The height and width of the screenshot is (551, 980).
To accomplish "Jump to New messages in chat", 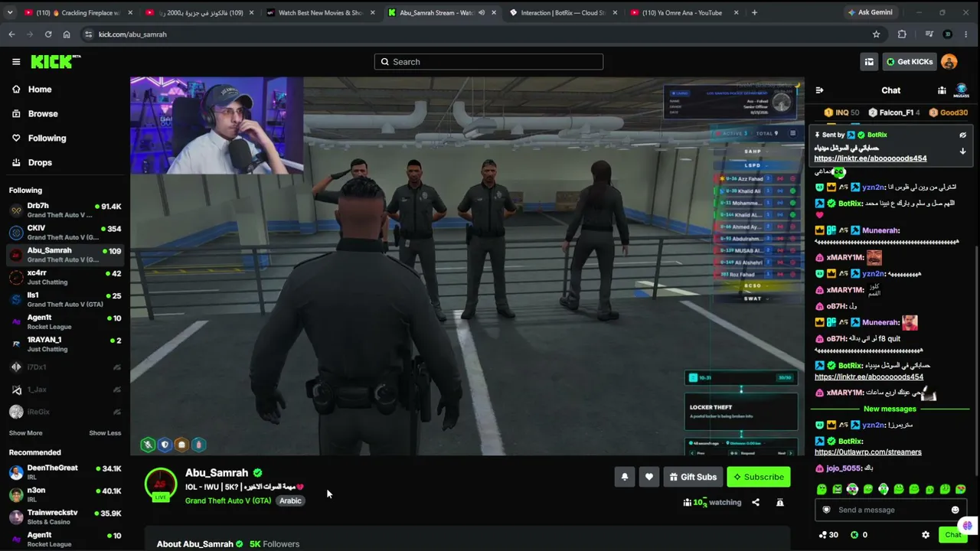I will (x=890, y=409).
